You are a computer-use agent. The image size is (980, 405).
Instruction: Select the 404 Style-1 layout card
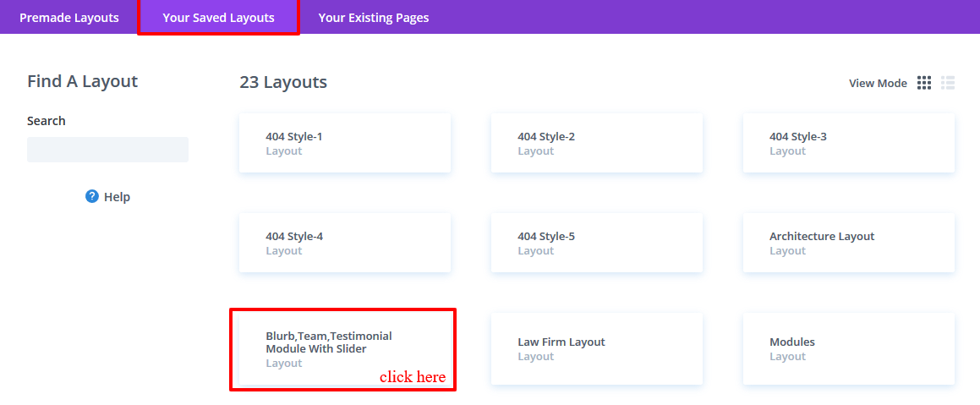click(345, 143)
